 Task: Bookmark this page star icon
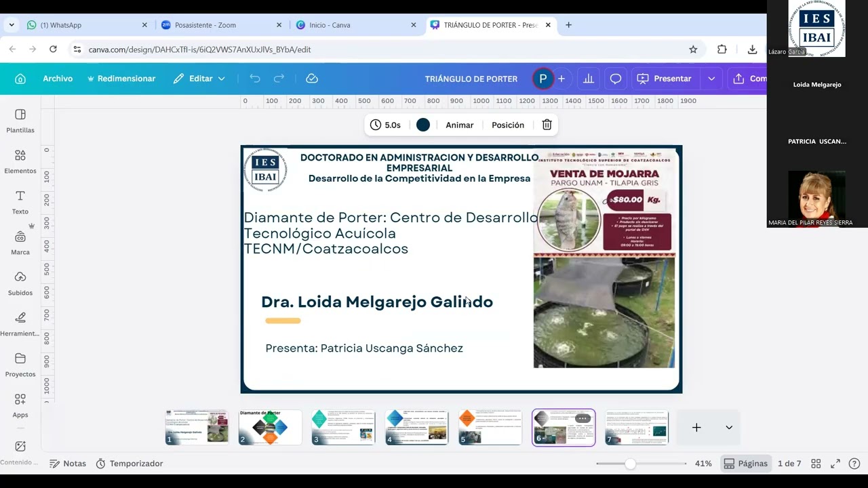[x=693, y=49]
